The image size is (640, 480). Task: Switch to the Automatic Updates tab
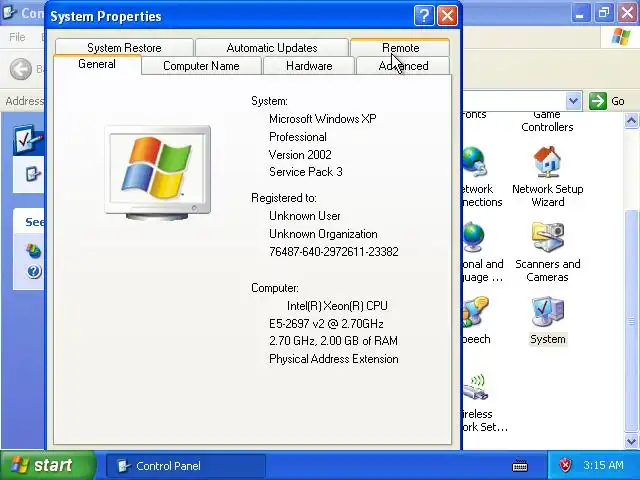tap(272, 47)
